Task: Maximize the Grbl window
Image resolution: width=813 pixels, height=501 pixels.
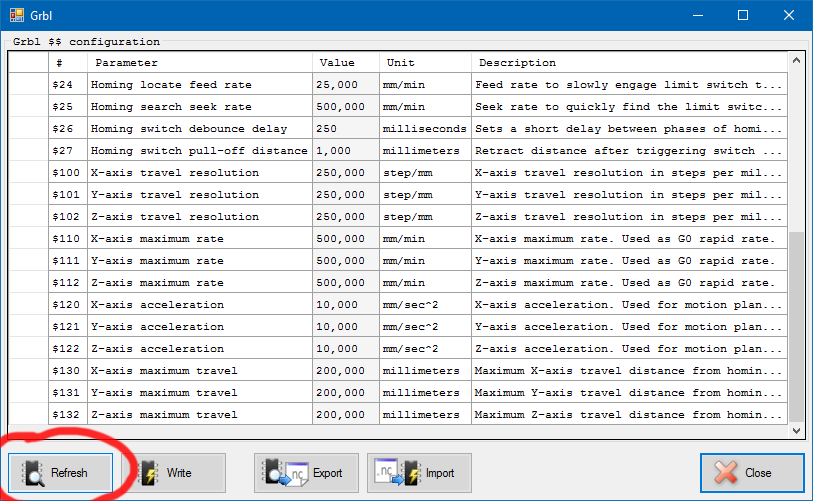Action: tap(743, 16)
